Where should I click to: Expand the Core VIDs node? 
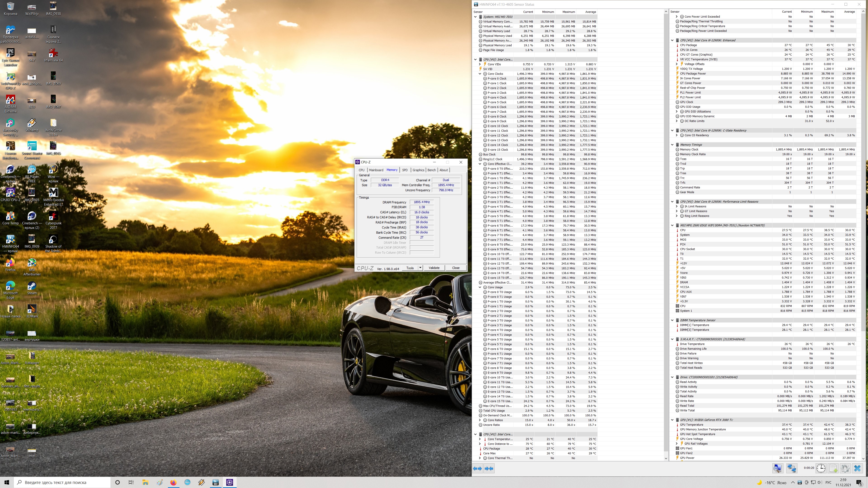[480, 64]
